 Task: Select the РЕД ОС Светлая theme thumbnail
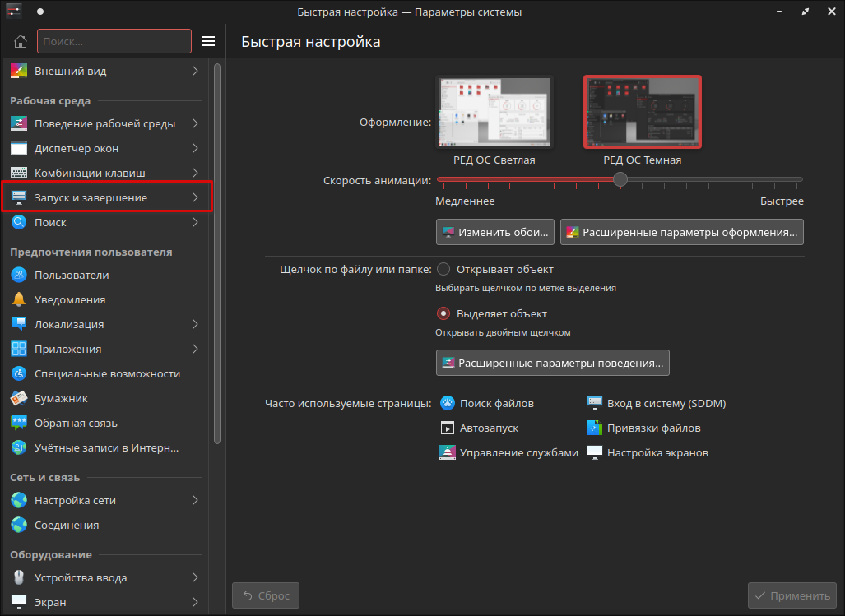pyautogui.click(x=494, y=112)
